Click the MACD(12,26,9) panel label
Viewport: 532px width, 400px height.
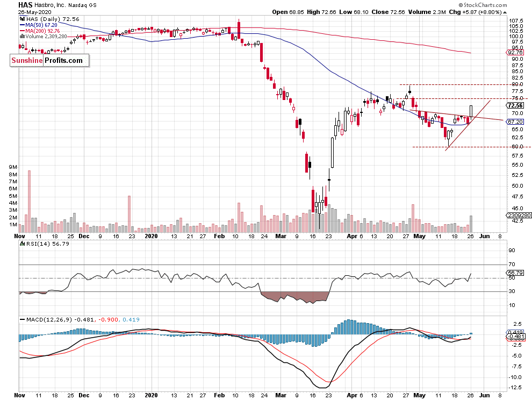click(x=49, y=319)
